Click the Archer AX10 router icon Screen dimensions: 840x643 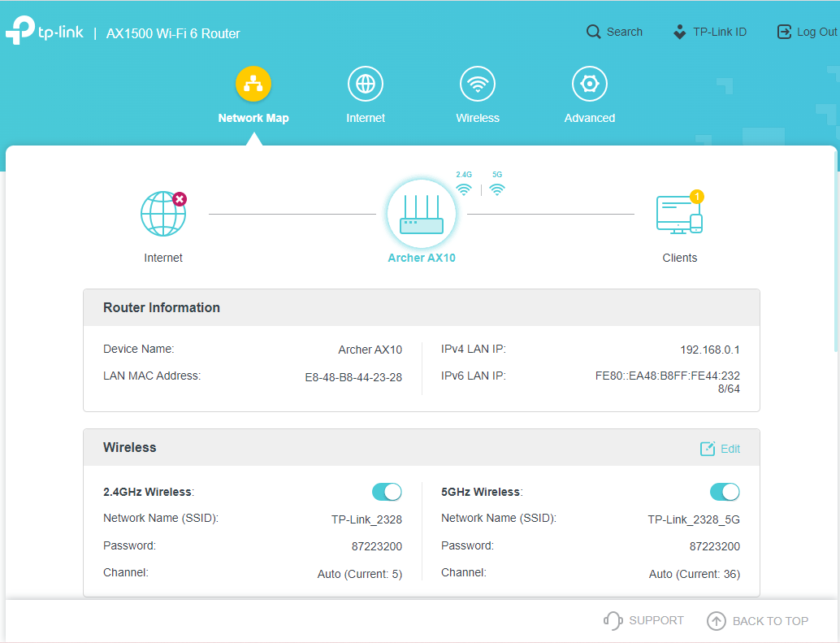click(x=422, y=214)
